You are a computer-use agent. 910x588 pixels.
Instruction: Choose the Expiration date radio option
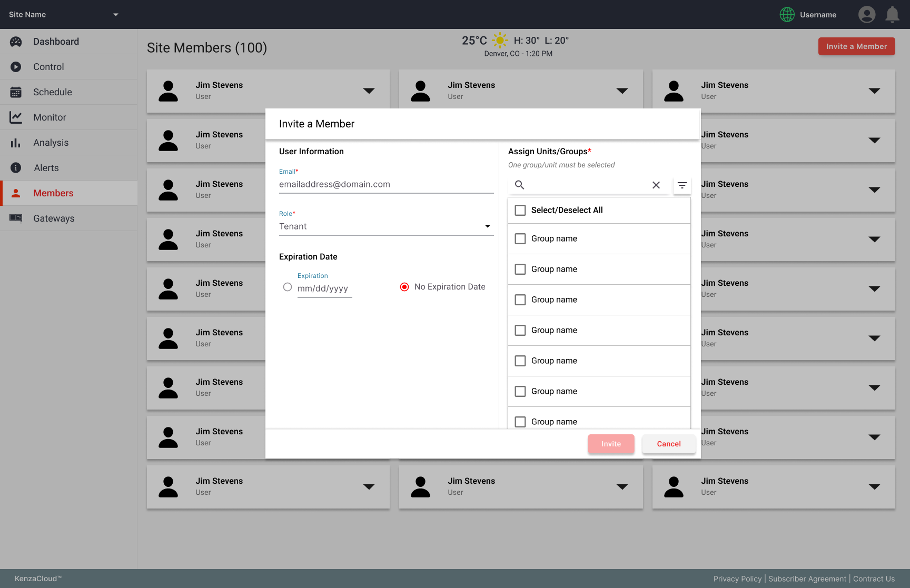pos(288,287)
